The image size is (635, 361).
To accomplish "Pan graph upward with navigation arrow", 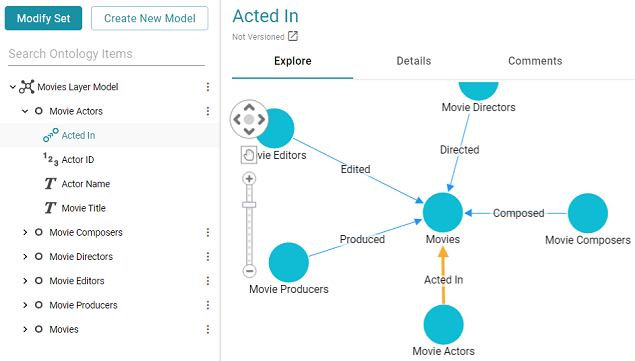I will tap(249, 107).
